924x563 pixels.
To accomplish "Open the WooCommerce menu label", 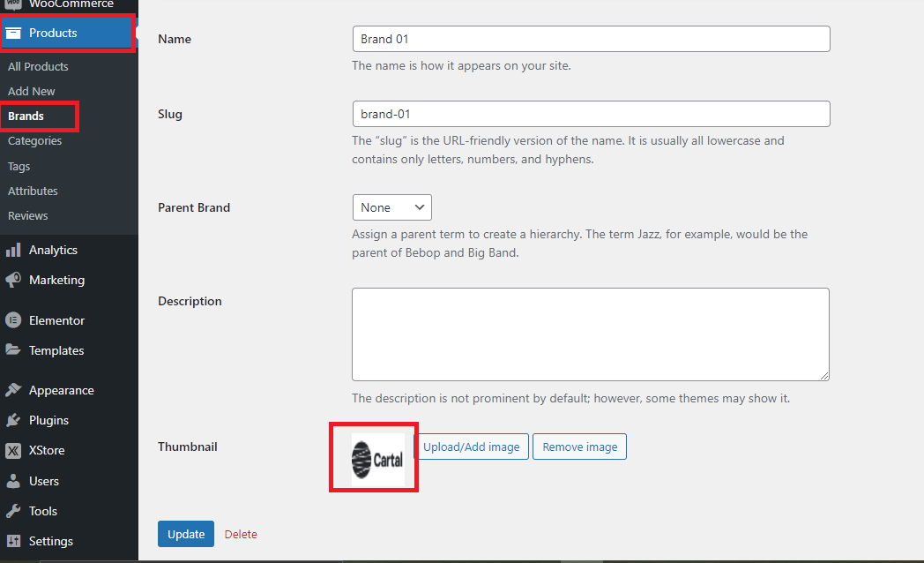I will pyautogui.click(x=71, y=4).
